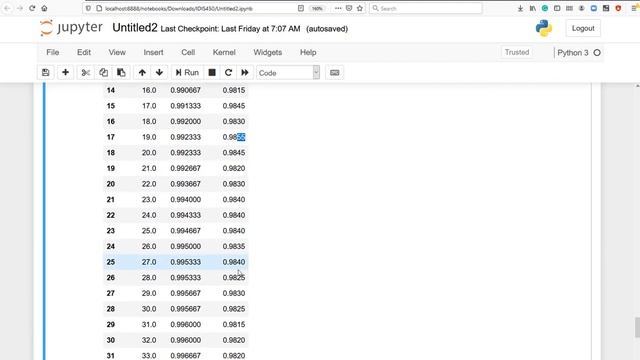Screen dimensions: 640x360
Task: Restart the kernel with the circular arrow
Action: click(228, 73)
